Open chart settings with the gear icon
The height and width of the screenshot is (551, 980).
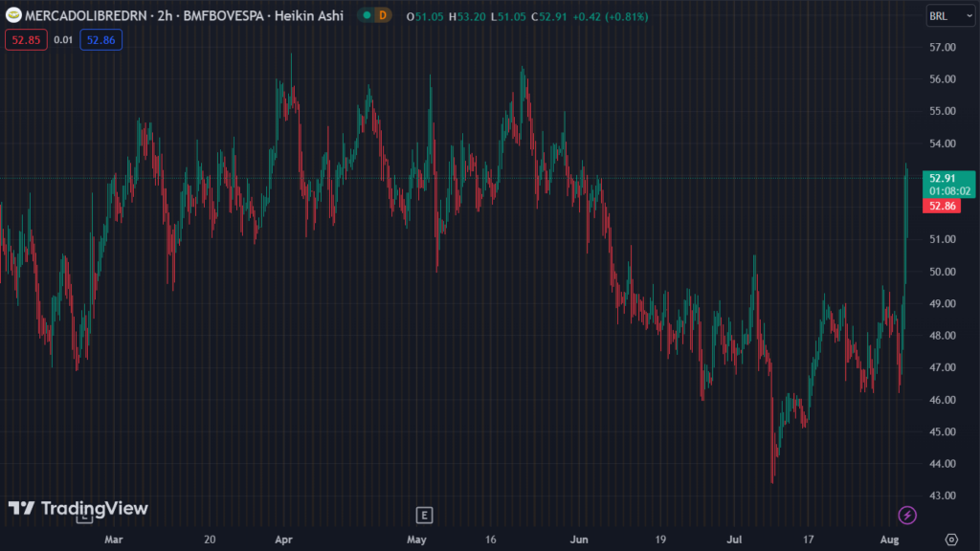point(951,540)
